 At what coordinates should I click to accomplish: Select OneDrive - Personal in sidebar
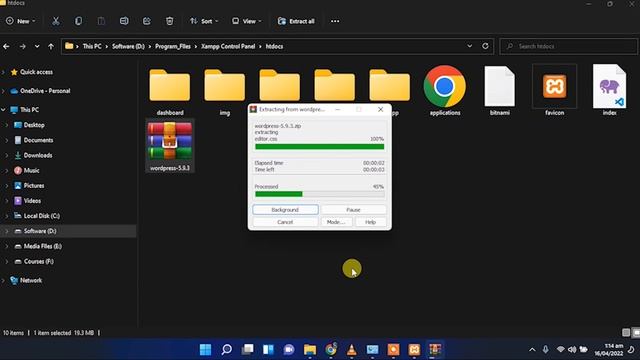(x=45, y=91)
